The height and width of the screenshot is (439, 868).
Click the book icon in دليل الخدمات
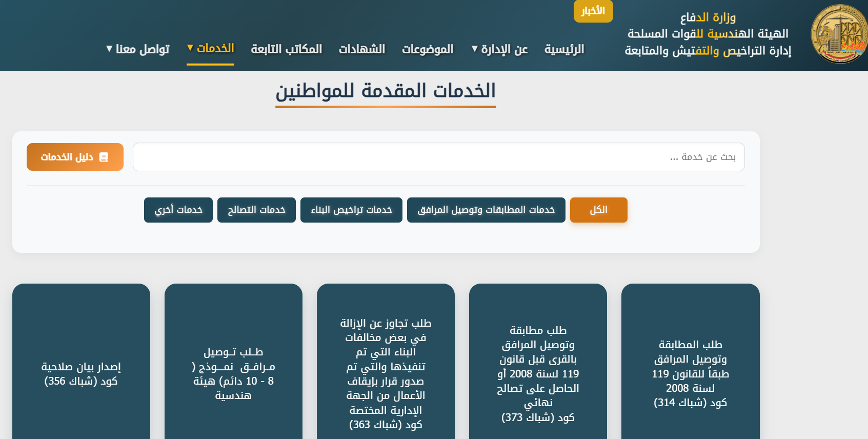click(x=104, y=157)
